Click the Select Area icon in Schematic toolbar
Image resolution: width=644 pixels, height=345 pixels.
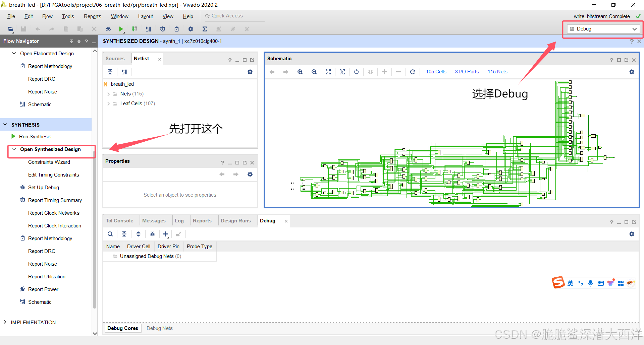(342, 72)
